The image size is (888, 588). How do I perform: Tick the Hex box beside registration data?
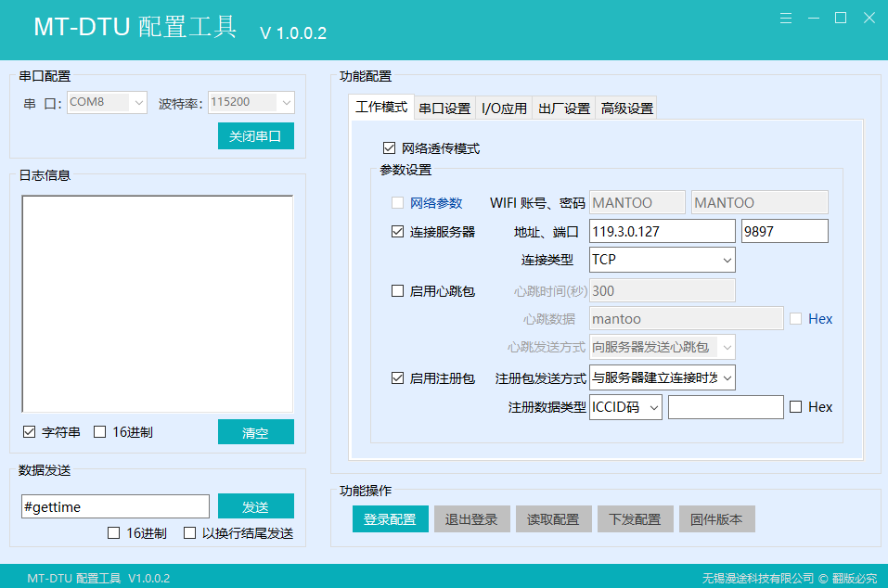[x=795, y=407]
